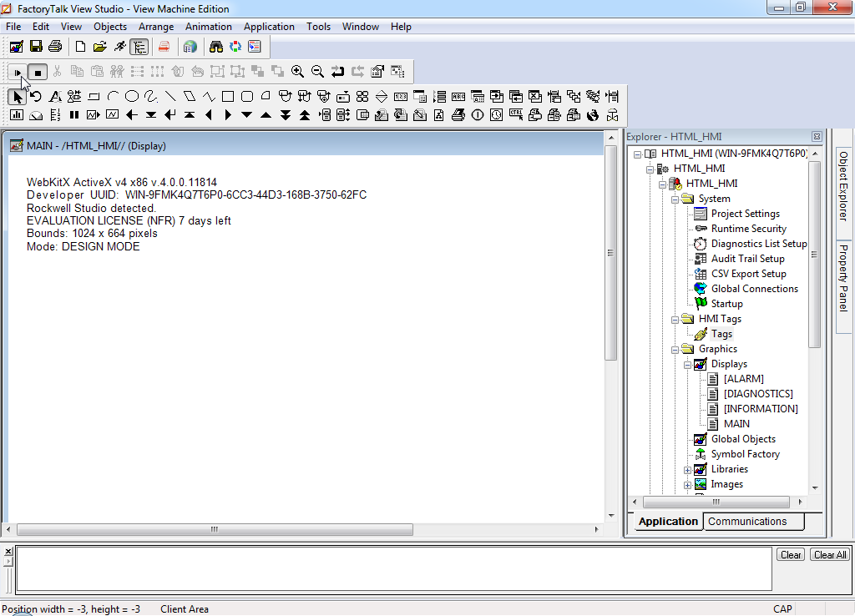855x616 pixels.
Task: Start Test Display with the play button
Action: pyautogui.click(x=18, y=72)
